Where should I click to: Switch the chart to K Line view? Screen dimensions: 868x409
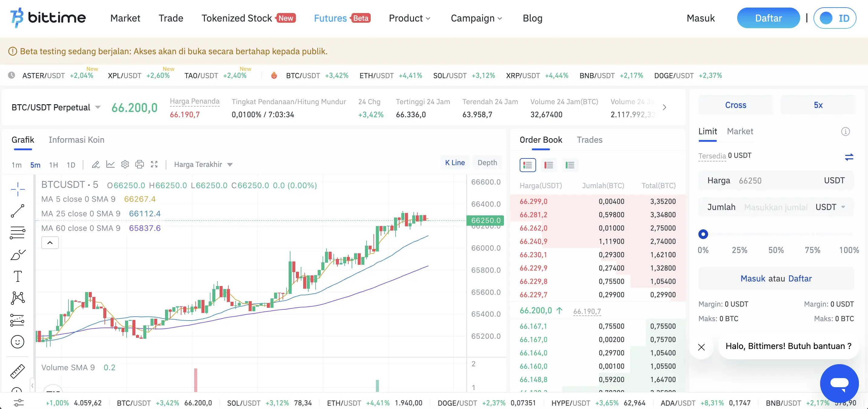[455, 162]
